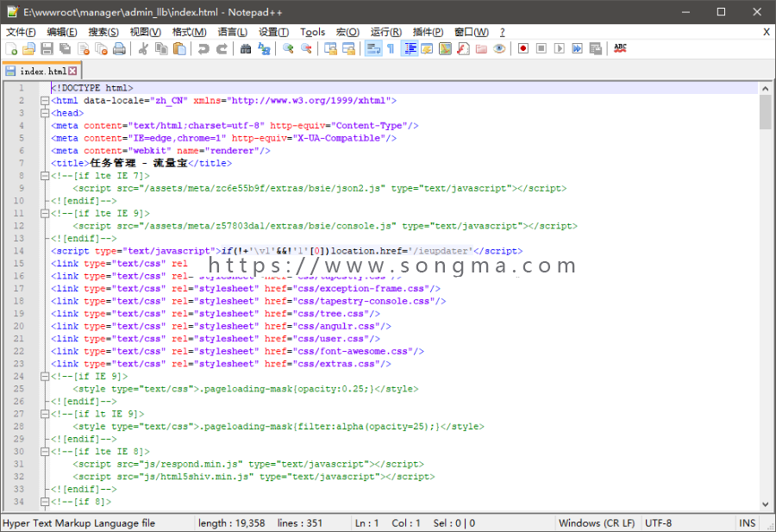Open the 运行(R) menu

click(386, 32)
